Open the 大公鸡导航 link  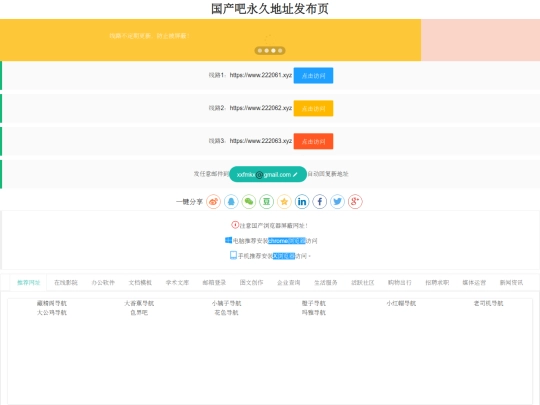[52, 313]
